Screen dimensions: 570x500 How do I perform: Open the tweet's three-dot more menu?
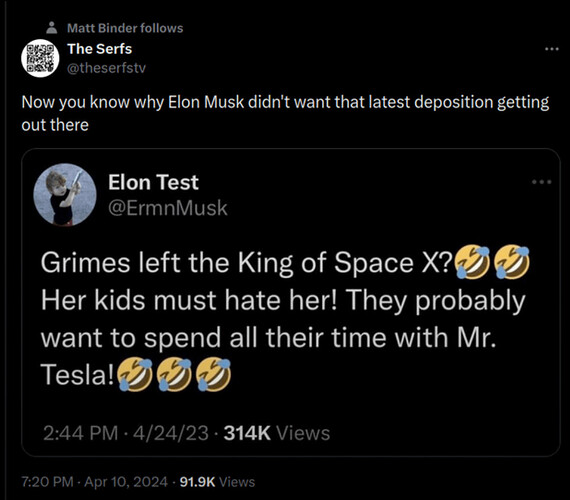point(551,49)
